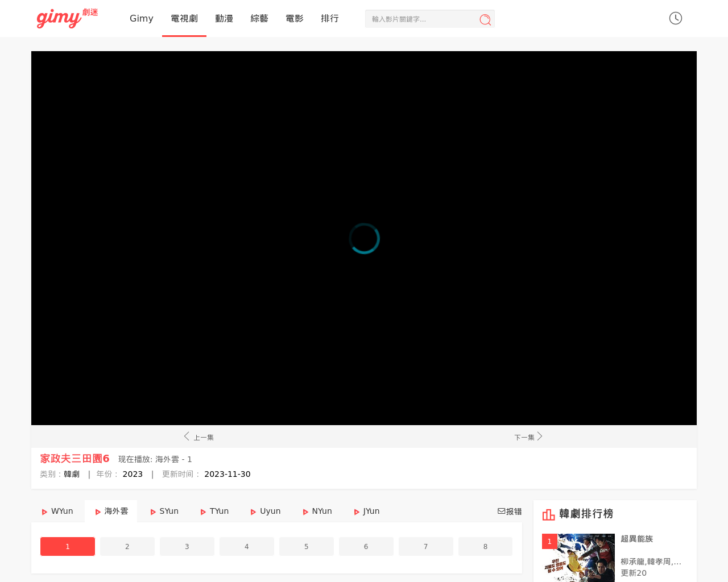Open the 超異能族 title link
The height and width of the screenshot is (582, 728).
637,539
